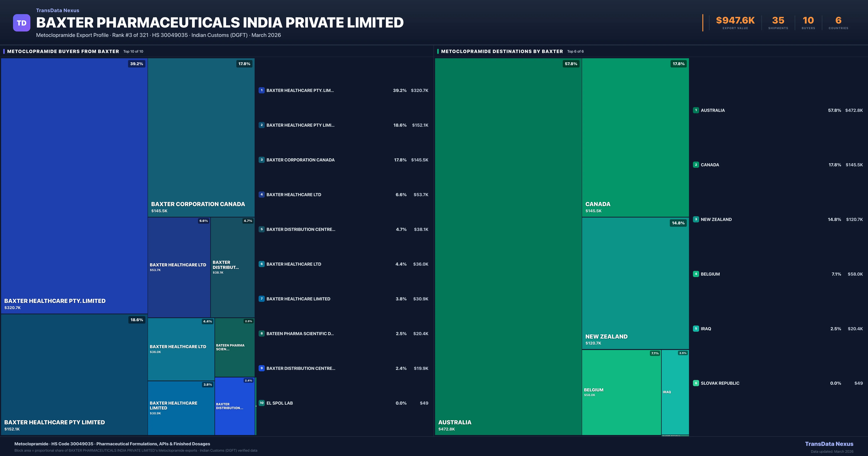Screen dimensions: 868x456
Task: Click the Australia destination treemap block
Action: point(508,246)
